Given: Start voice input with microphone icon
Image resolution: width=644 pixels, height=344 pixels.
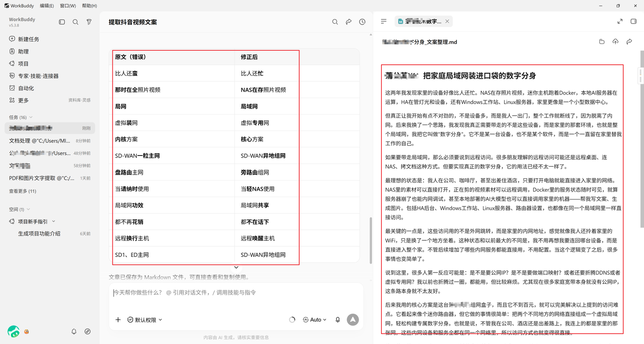Looking at the screenshot, I should (338, 320).
